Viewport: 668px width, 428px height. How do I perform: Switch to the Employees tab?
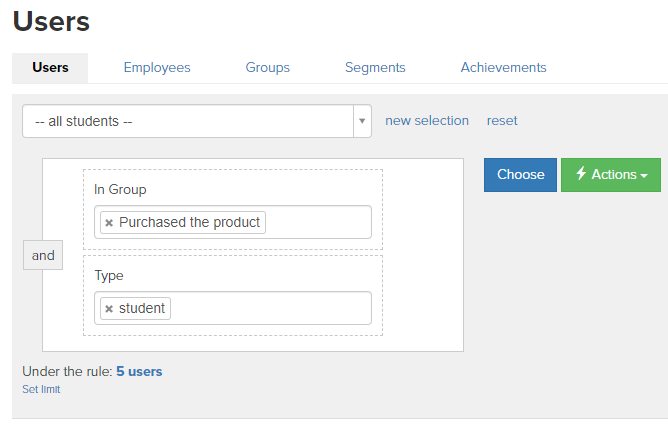(x=157, y=67)
